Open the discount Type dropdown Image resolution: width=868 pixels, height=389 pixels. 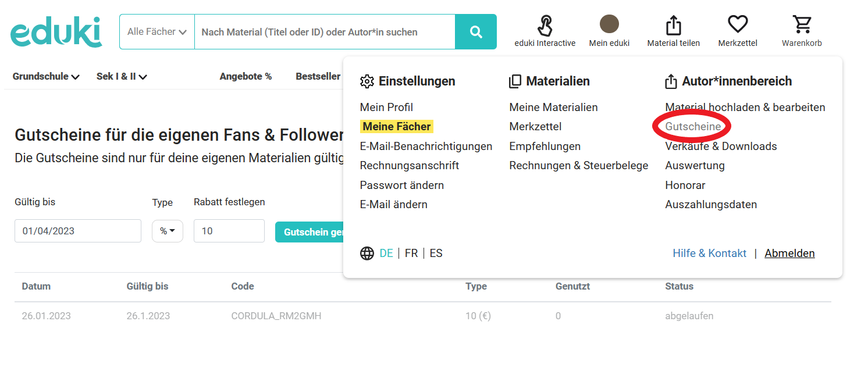pos(167,231)
